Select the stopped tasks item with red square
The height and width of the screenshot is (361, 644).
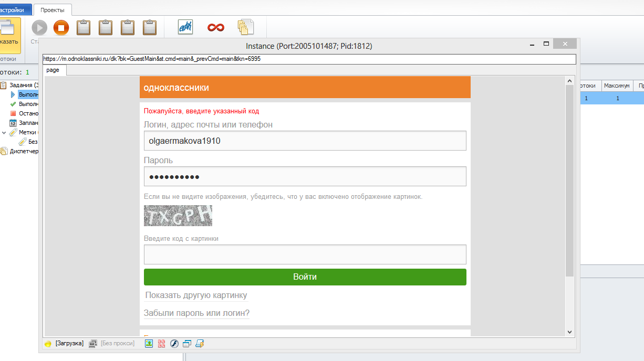pyautogui.click(x=24, y=113)
